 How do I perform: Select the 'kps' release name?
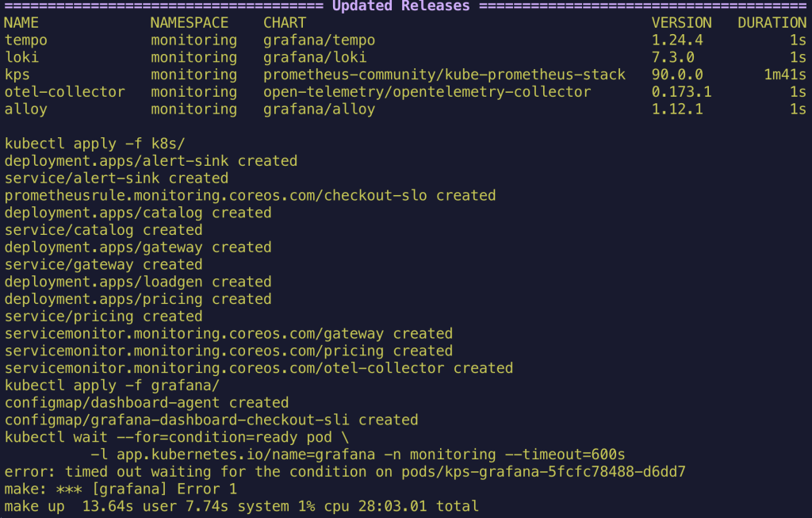(x=17, y=75)
